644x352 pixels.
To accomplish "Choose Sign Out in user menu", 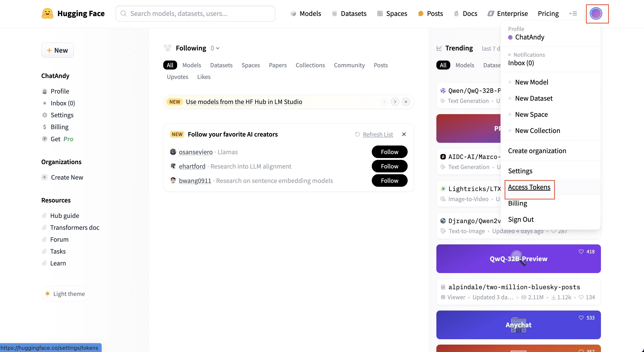I will 521,219.
